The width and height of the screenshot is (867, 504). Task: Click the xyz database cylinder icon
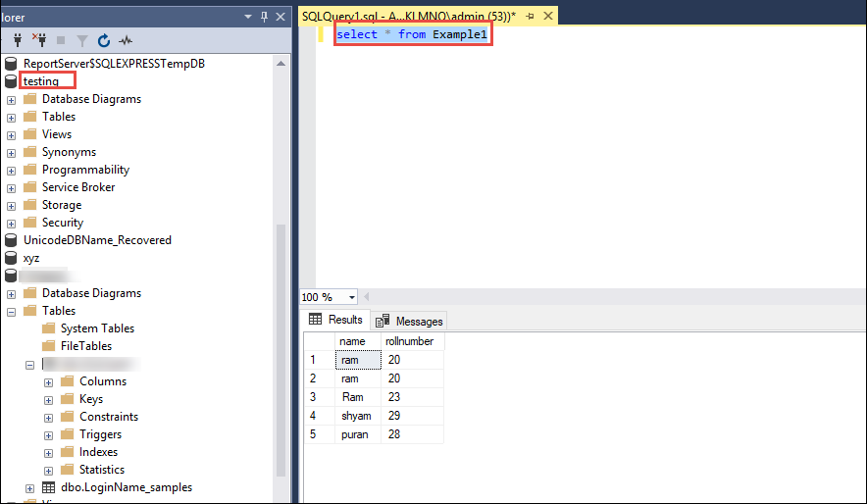11,258
